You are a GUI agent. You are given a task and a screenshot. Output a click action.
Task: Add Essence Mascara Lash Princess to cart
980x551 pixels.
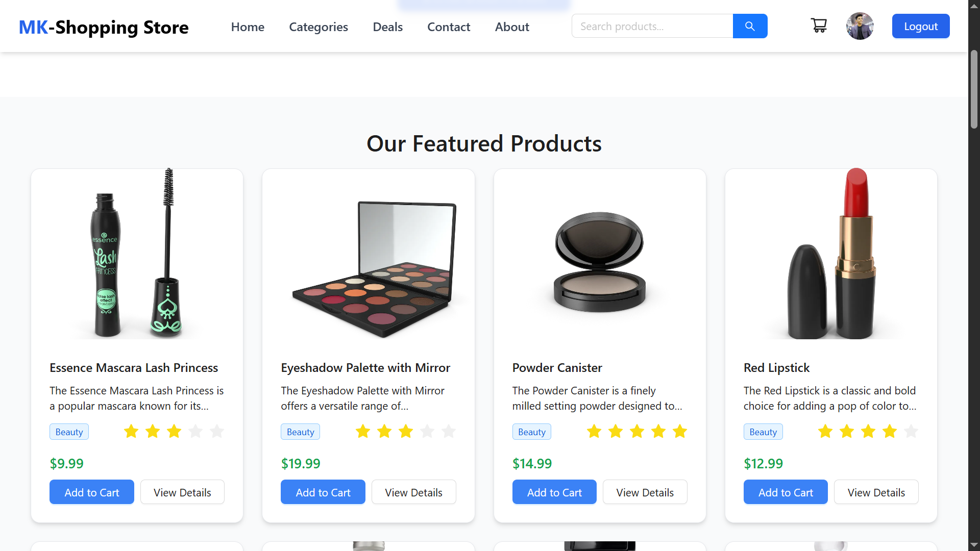pyautogui.click(x=92, y=492)
